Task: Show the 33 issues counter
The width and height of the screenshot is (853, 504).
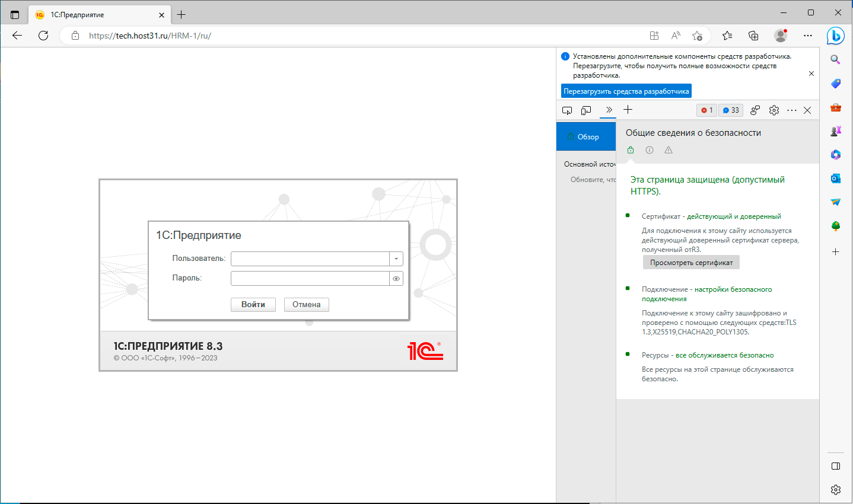Action: point(731,110)
